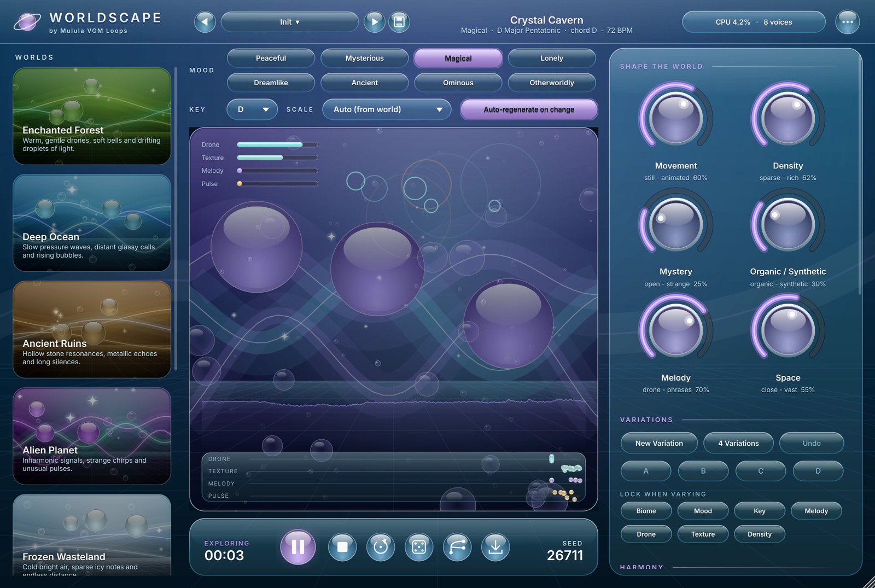Select the Otherworldly mood
Viewport: 875px width, 588px height.
click(552, 83)
